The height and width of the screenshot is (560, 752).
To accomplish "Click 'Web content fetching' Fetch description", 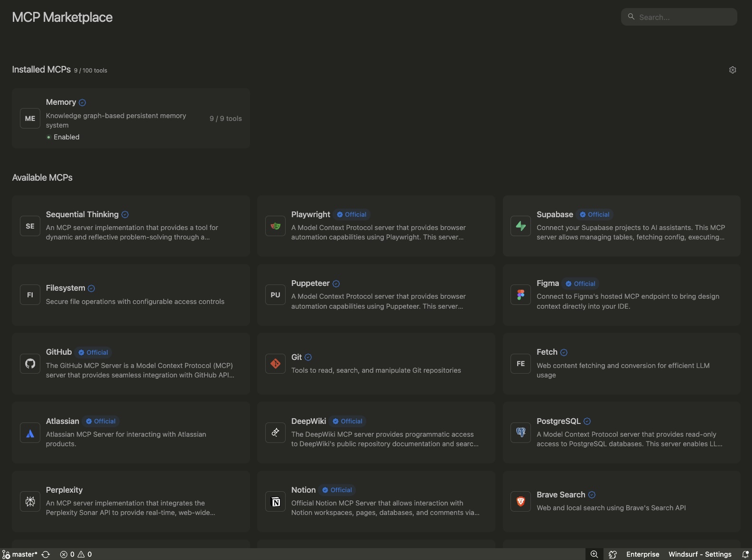I will tap(623, 370).
